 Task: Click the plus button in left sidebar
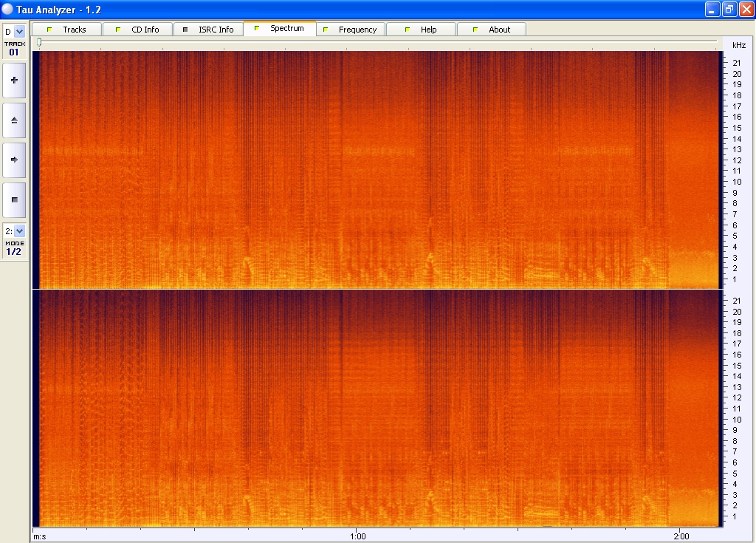click(x=14, y=80)
